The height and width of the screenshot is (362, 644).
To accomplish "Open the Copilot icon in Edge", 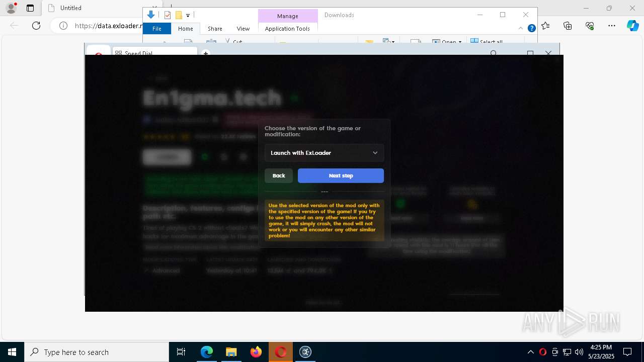I will pyautogui.click(x=632, y=26).
